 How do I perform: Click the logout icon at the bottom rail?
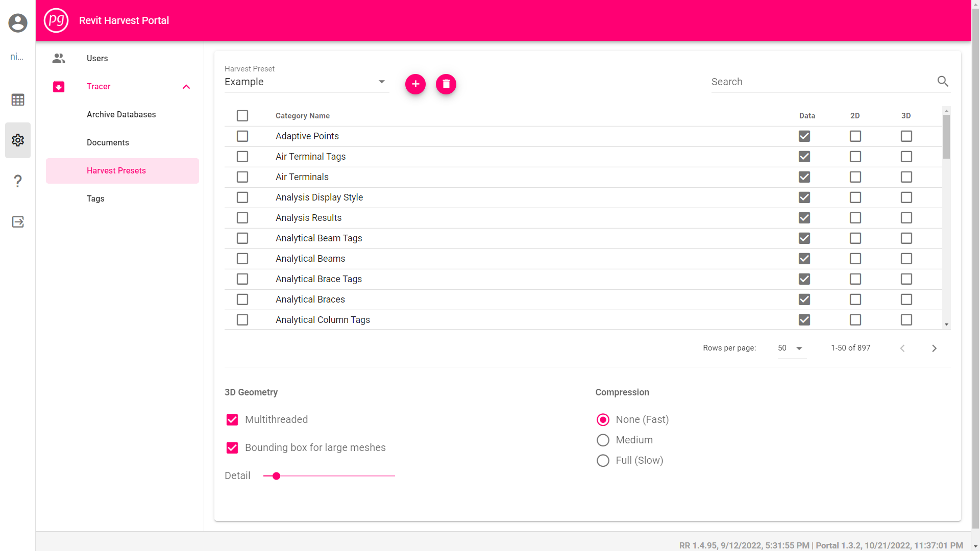pos(17,222)
